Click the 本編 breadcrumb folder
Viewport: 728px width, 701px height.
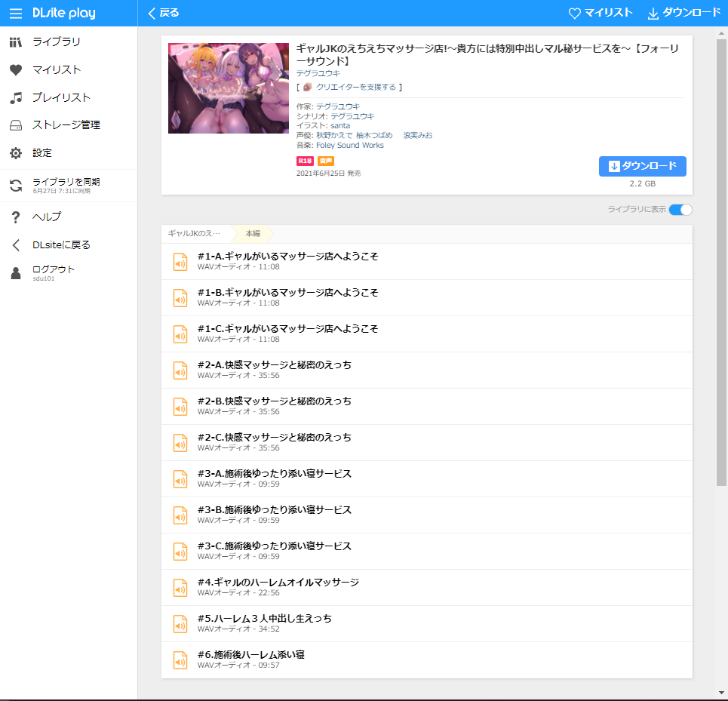click(253, 233)
